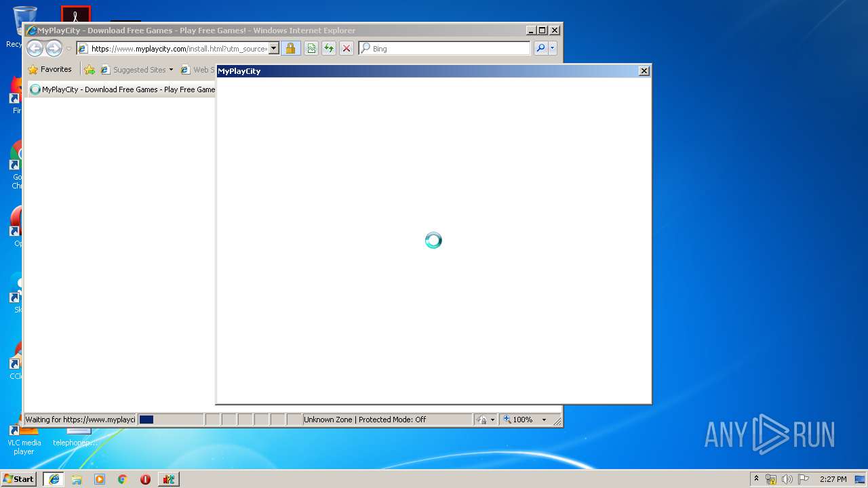Click the Web Slice Gallery favorite
Viewport: 868px width, 488px height.
pos(197,69)
